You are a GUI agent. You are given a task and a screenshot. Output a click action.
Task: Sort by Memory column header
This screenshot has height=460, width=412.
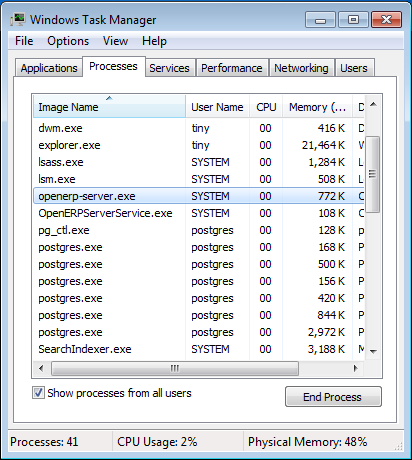317,107
